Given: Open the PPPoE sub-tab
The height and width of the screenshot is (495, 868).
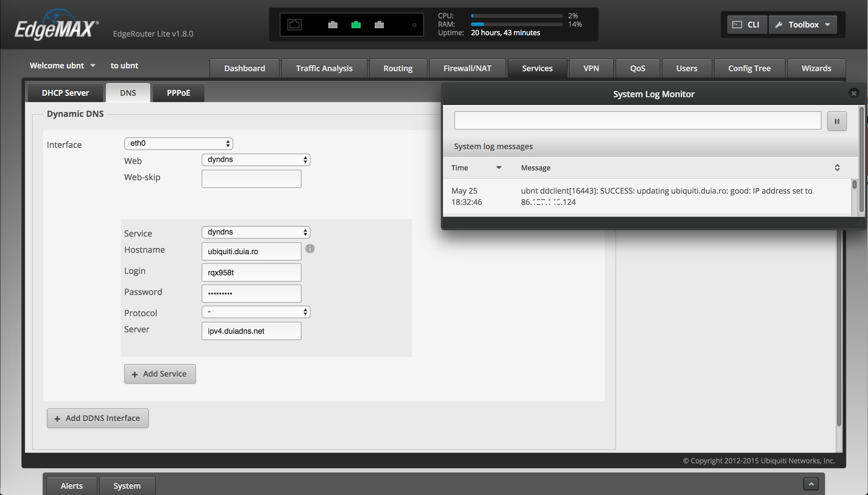Looking at the screenshot, I should tap(178, 93).
